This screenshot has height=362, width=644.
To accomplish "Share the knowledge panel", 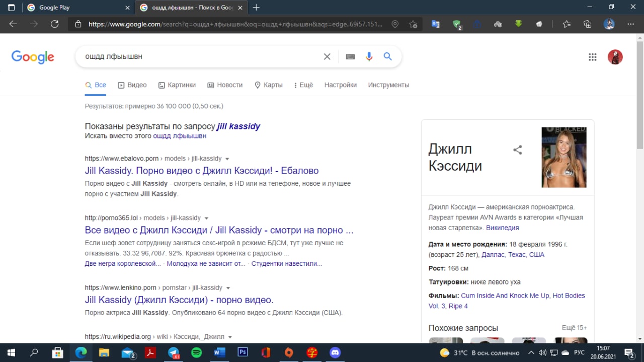I will [517, 150].
